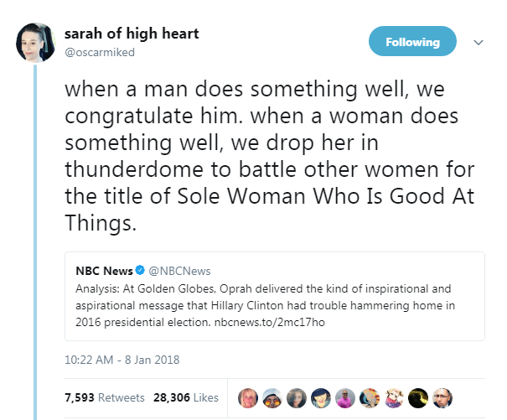Select the liker avatar with long dark hair
Screen dimensions: 507x420
[x=297, y=397]
